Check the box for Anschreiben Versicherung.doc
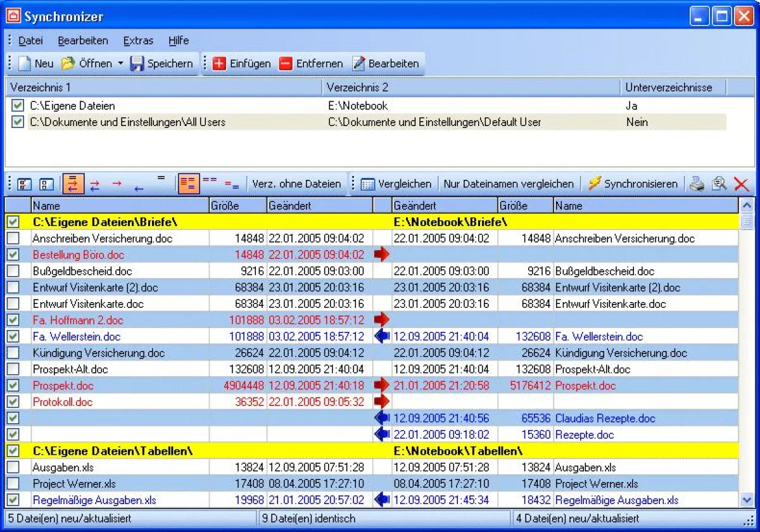The image size is (760, 532). click(x=13, y=239)
